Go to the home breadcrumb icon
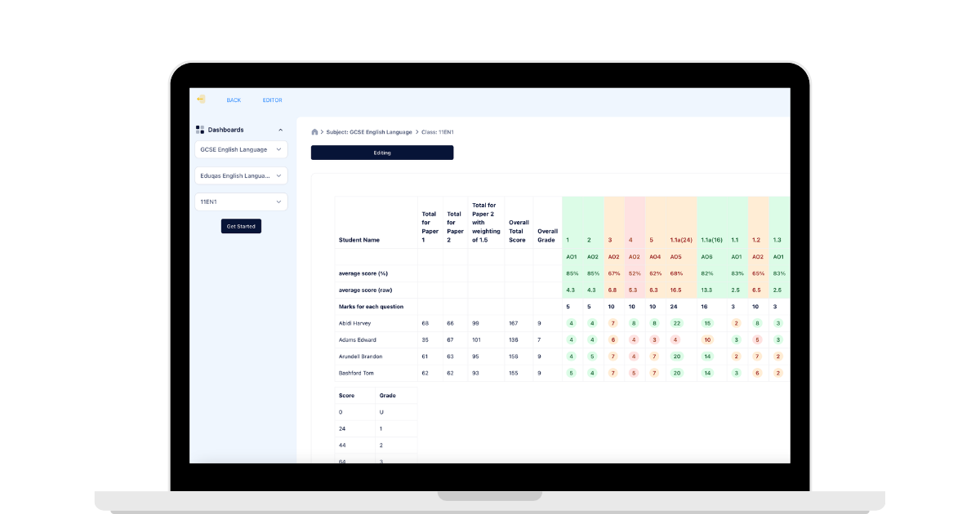 (314, 132)
